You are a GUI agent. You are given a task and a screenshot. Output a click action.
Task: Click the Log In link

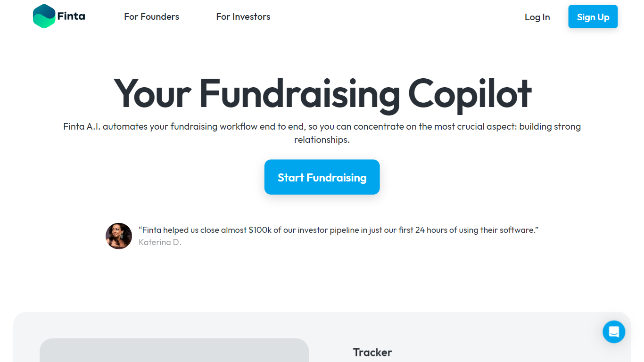[x=537, y=17]
